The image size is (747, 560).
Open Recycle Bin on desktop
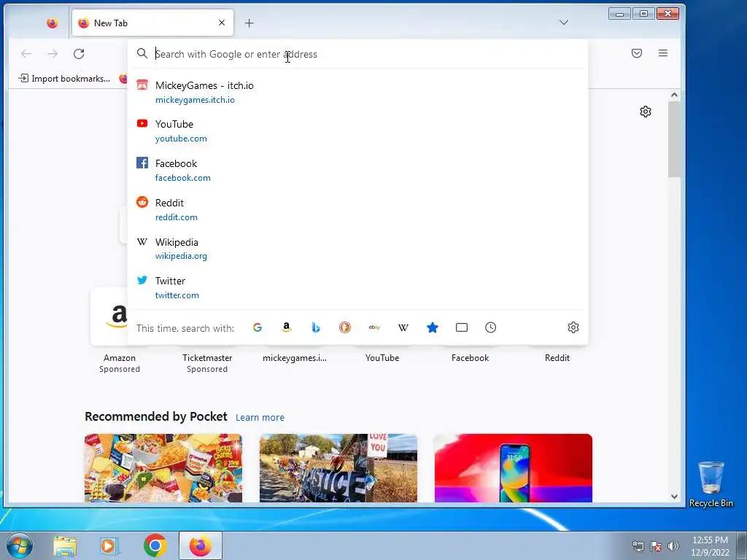[x=711, y=484]
